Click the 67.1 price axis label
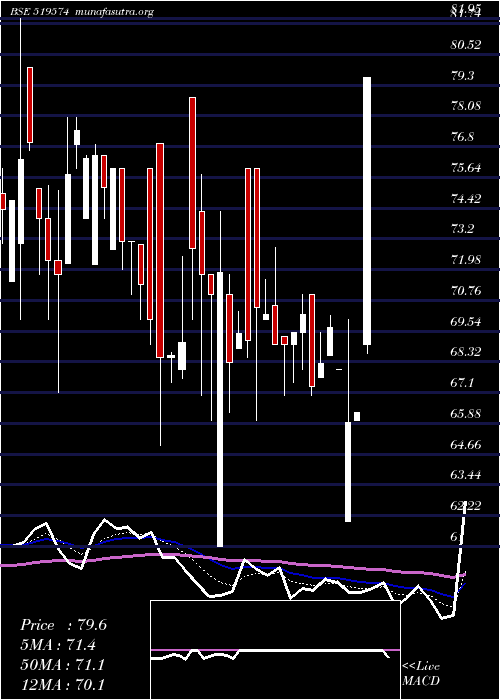 [463, 383]
